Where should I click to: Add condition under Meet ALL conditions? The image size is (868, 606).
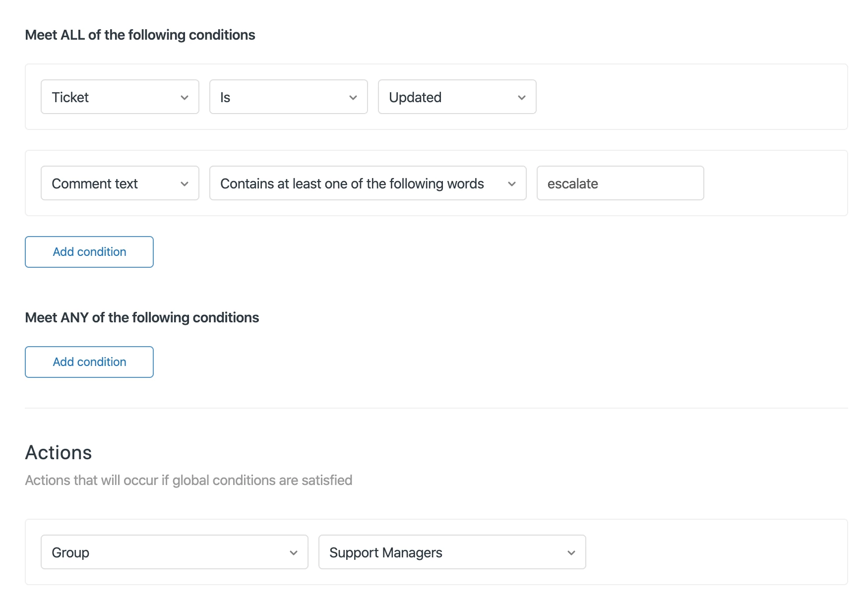click(x=89, y=252)
